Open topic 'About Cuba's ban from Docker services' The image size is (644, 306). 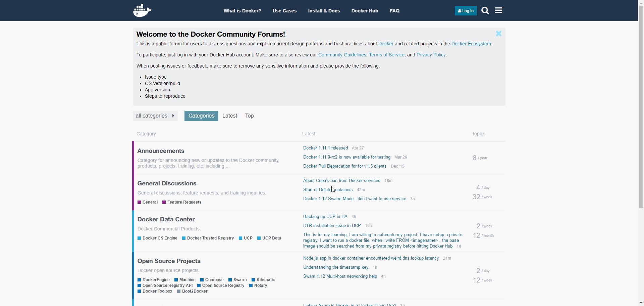pyautogui.click(x=341, y=181)
